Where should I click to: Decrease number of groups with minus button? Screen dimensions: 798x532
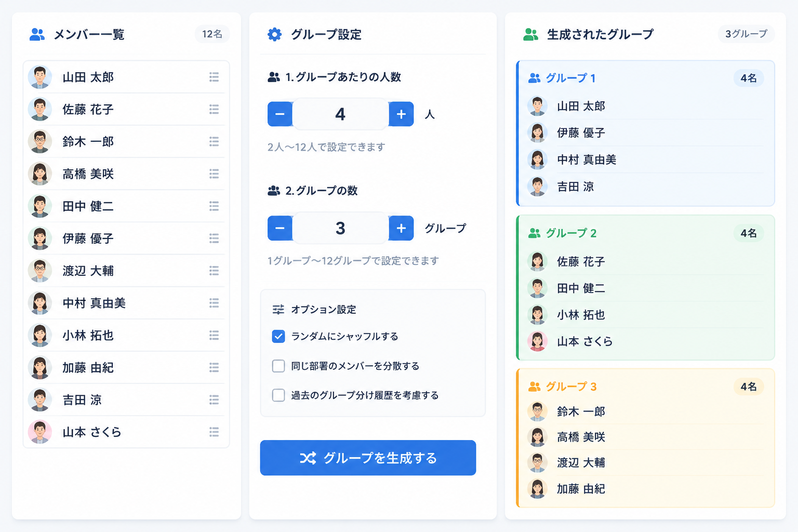280,228
